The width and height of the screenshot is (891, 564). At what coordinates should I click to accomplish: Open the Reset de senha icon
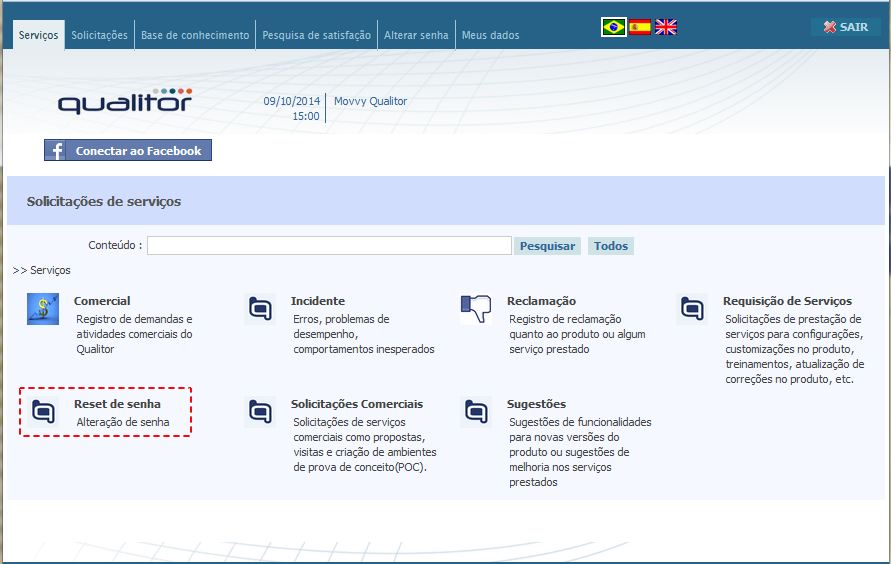point(43,412)
